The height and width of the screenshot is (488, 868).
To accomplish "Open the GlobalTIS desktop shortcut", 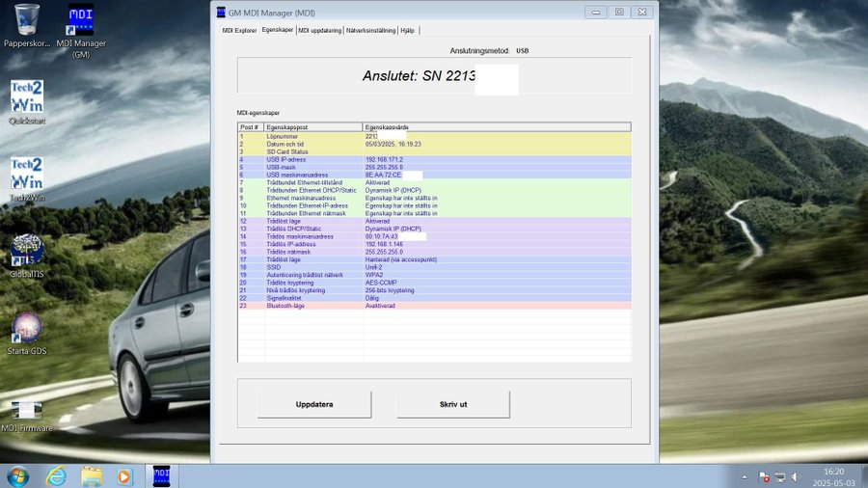I will click(x=27, y=257).
